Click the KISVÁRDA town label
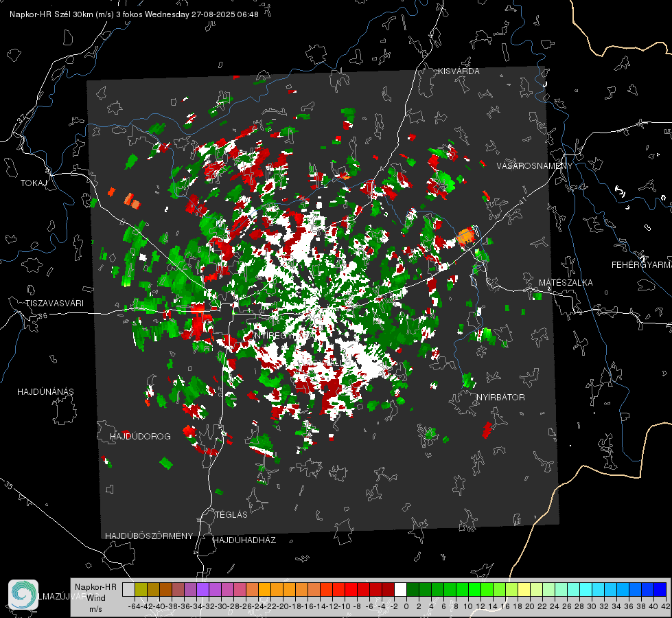Viewport: 672px width, 618px height. click(459, 71)
